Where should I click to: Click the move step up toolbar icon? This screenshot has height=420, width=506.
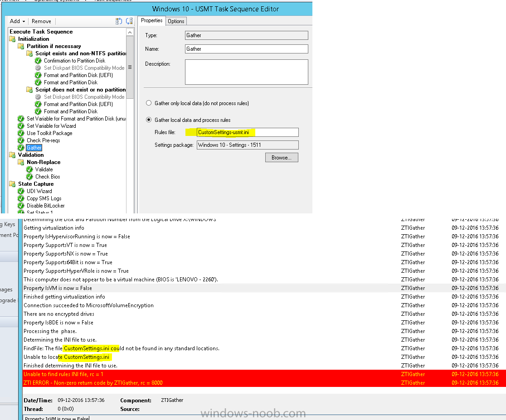119,21
